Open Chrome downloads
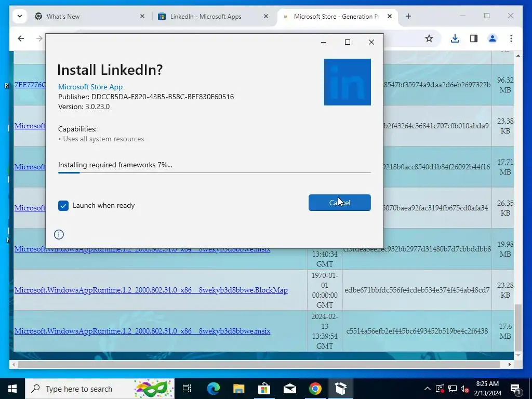This screenshot has width=532, height=399. [x=455, y=38]
